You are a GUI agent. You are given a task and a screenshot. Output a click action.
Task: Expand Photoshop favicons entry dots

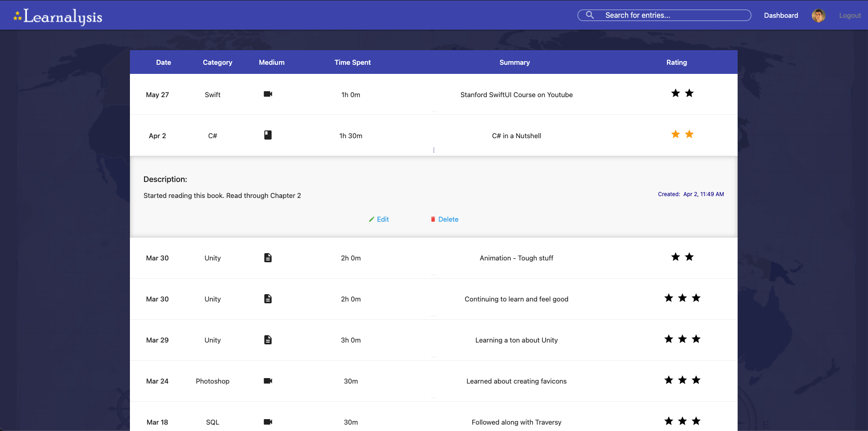(x=434, y=398)
